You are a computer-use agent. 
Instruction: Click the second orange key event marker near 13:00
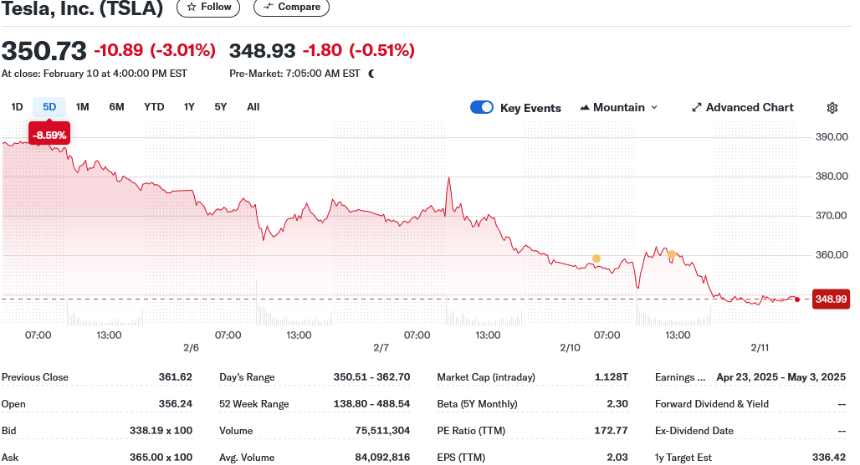pyautogui.click(x=672, y=254)
